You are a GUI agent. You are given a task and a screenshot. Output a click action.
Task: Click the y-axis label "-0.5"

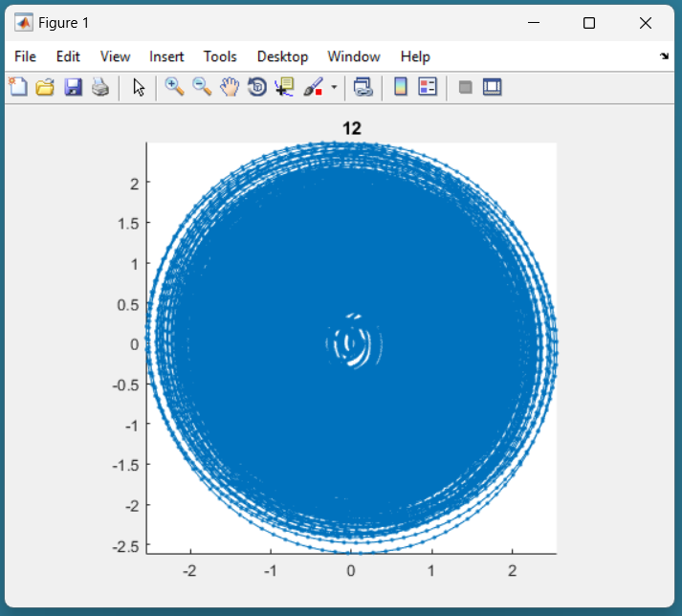[126, 385]
